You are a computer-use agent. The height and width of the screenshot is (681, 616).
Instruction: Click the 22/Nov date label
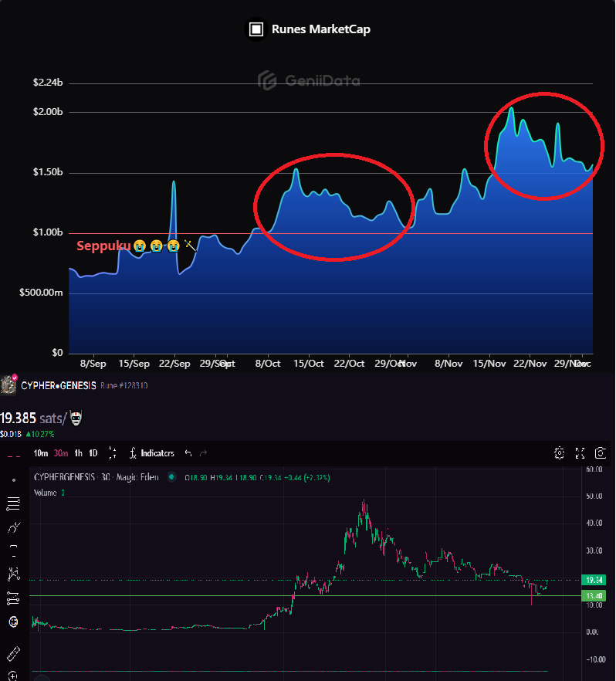(x=530, y=364)
